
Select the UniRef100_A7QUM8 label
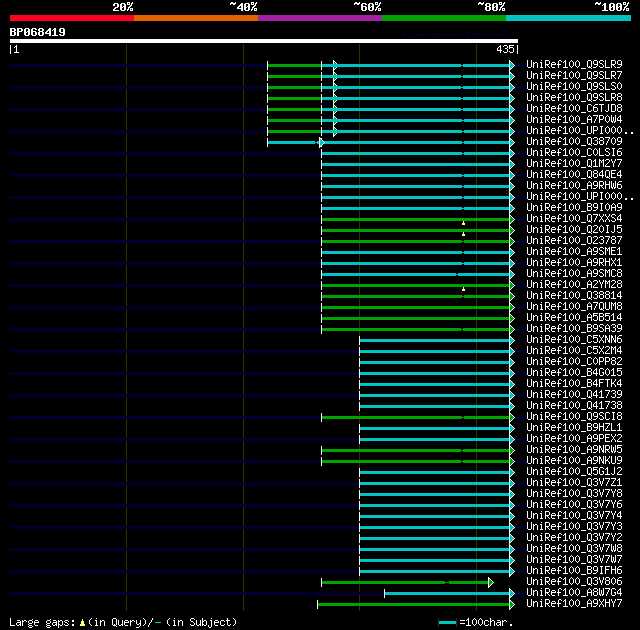click(574, 307)
